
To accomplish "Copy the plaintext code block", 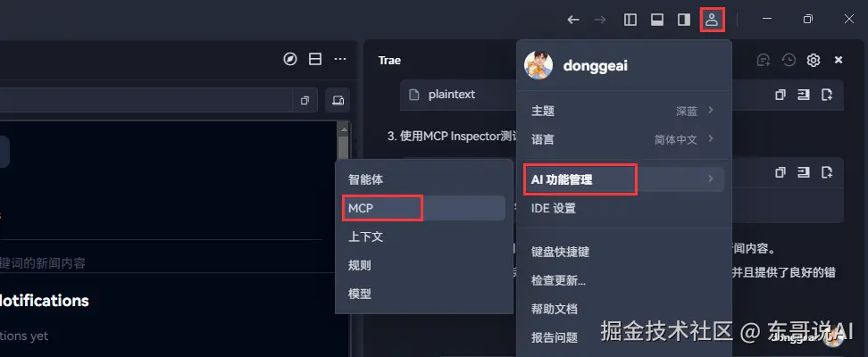I will point(780,95).
